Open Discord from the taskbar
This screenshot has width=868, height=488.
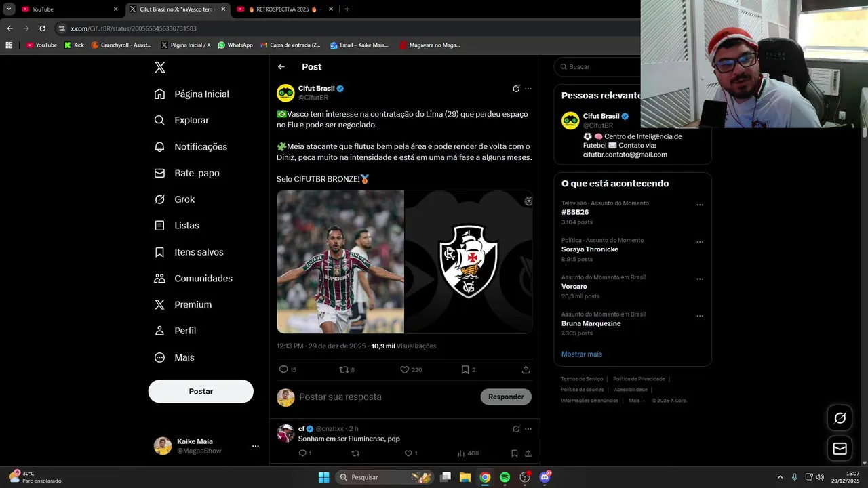pos(545,477)
